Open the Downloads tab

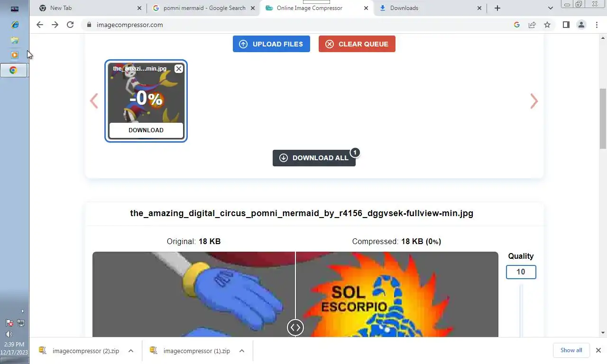431,8
